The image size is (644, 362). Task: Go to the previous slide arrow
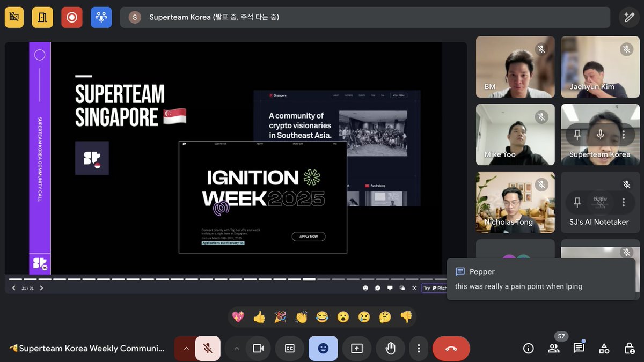coord(14,288)
